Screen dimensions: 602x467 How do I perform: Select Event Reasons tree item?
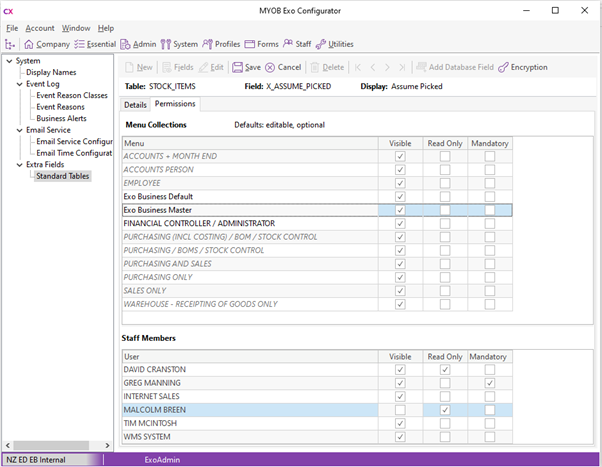60,107
